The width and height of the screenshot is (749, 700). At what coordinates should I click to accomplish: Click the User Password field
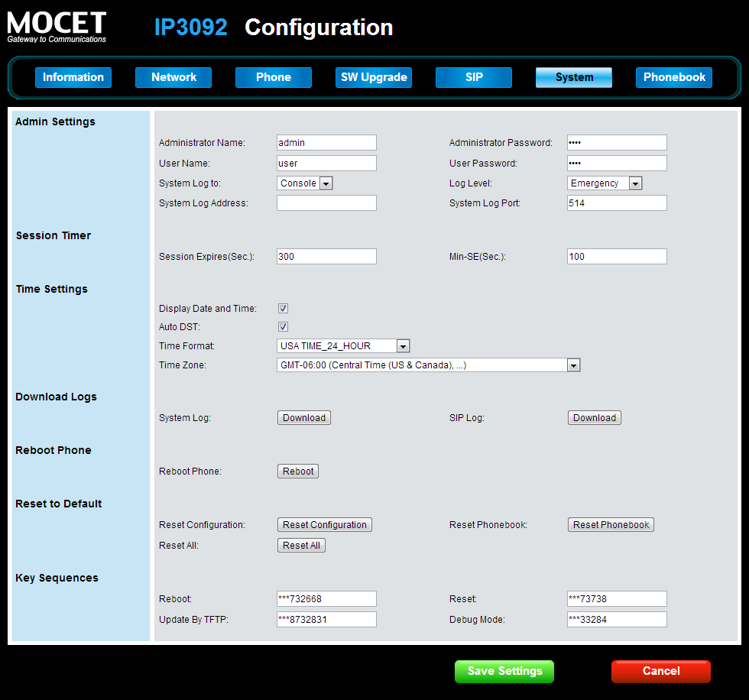[x=618, y=164]
